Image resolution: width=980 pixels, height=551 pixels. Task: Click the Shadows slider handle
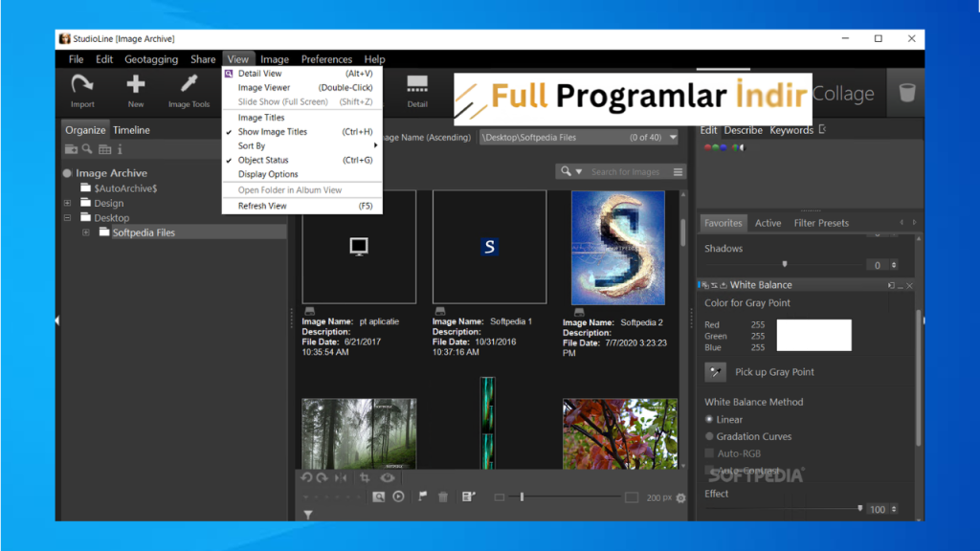pos(785,264)
